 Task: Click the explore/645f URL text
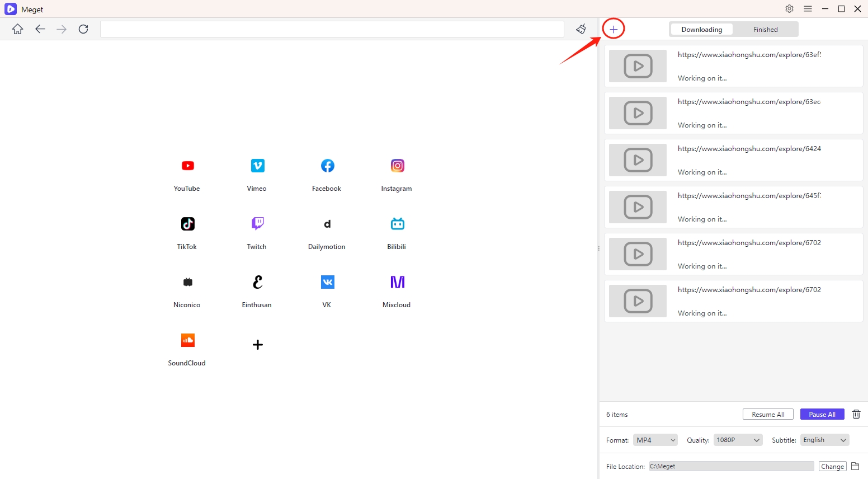(749, 196)
